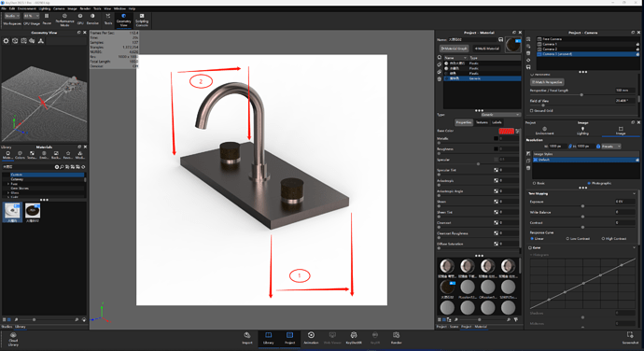Open the Workspaces dropdown set to Studio

(x=11, y=16)
